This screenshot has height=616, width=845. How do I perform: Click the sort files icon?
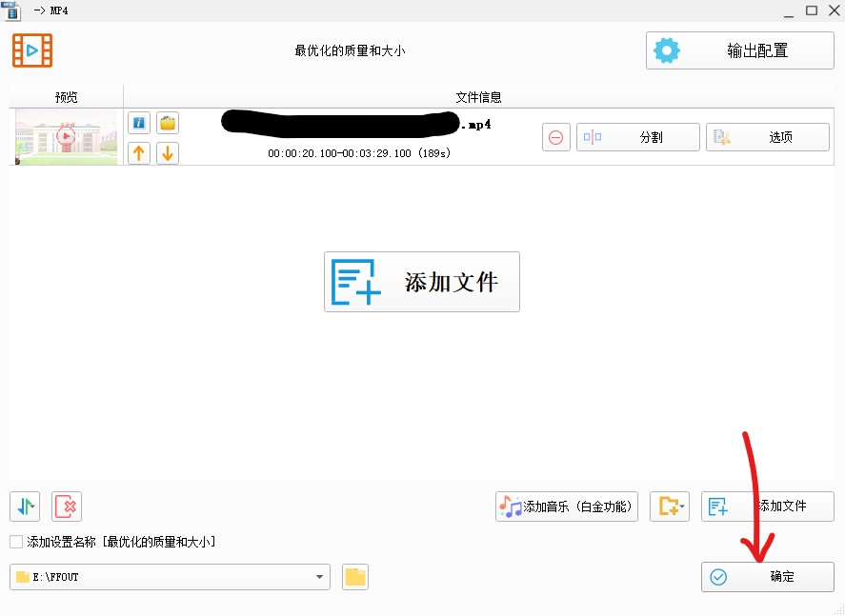click(x=25, y=507)
